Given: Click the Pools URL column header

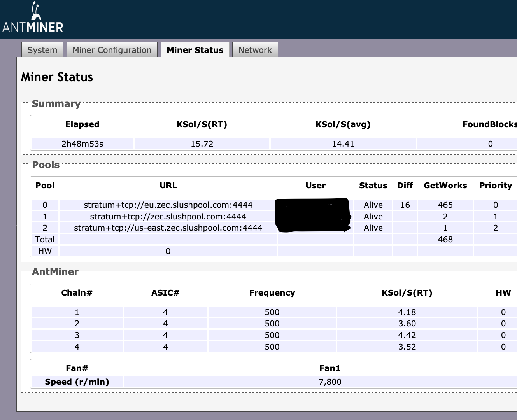Looking at the screenshot, I should (x=168, y=185).
